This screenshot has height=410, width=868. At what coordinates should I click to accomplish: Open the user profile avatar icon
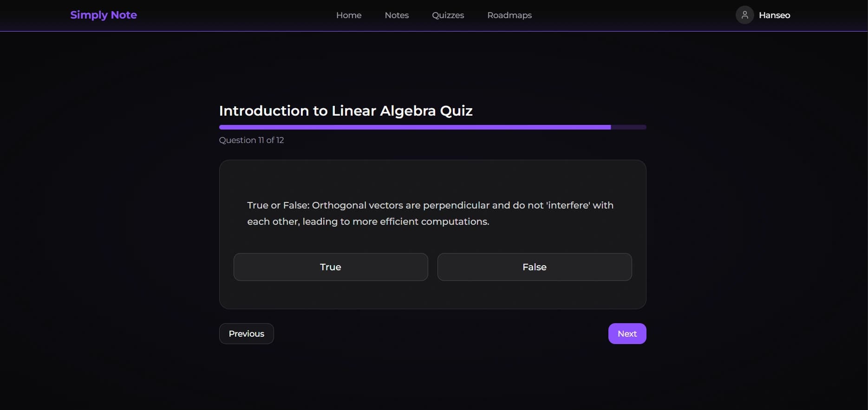coord(744,15)
